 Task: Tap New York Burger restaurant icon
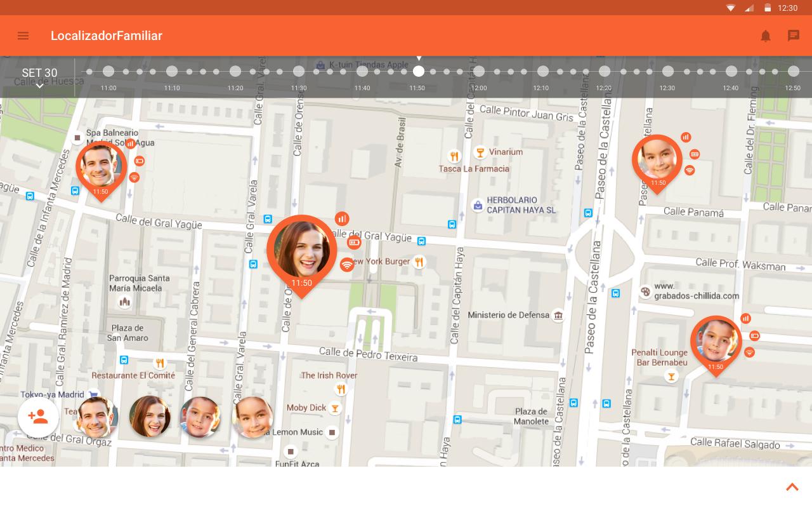pyautogui.click(x=419, y=262)
